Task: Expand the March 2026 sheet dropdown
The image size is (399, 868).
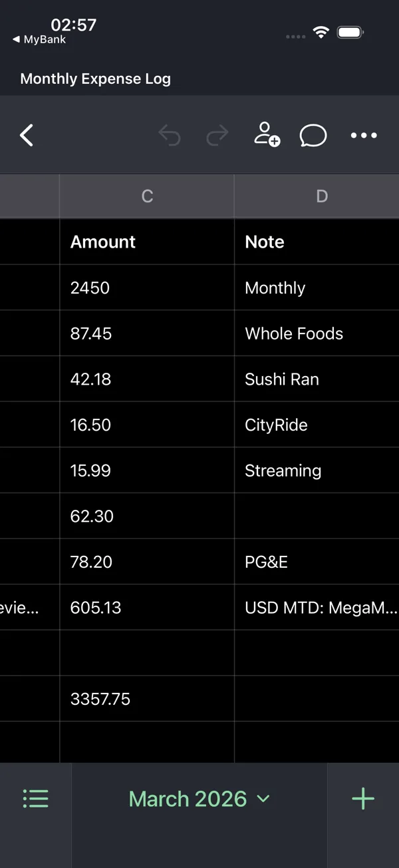Action: pos(199,798)
